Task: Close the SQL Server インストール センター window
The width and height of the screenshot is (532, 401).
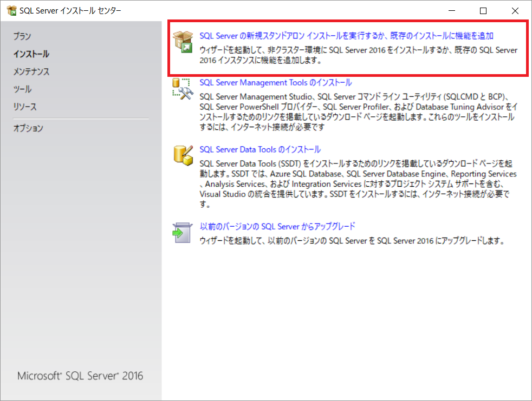Action: (x=515, y=10)
